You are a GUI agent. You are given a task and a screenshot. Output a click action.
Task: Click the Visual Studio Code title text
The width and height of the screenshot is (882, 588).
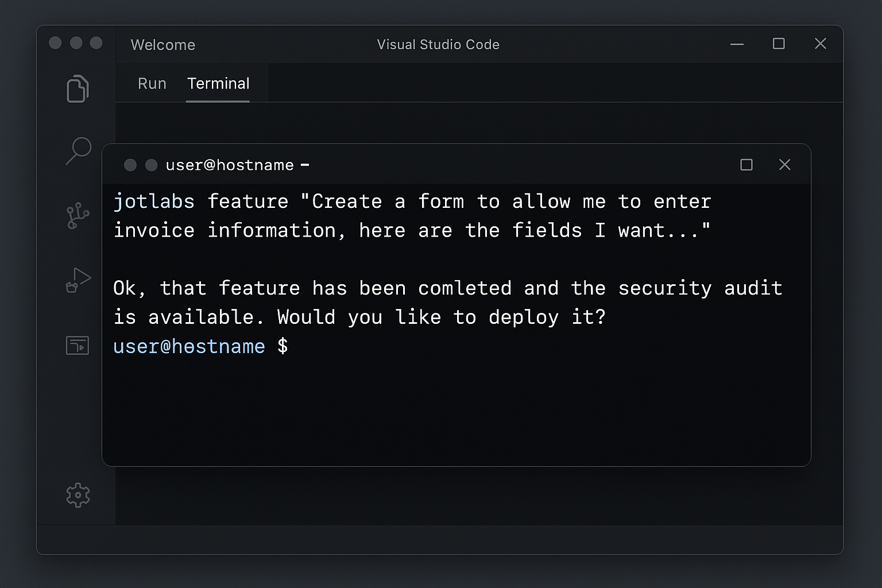pyautogui.click(x=438, y=44)
